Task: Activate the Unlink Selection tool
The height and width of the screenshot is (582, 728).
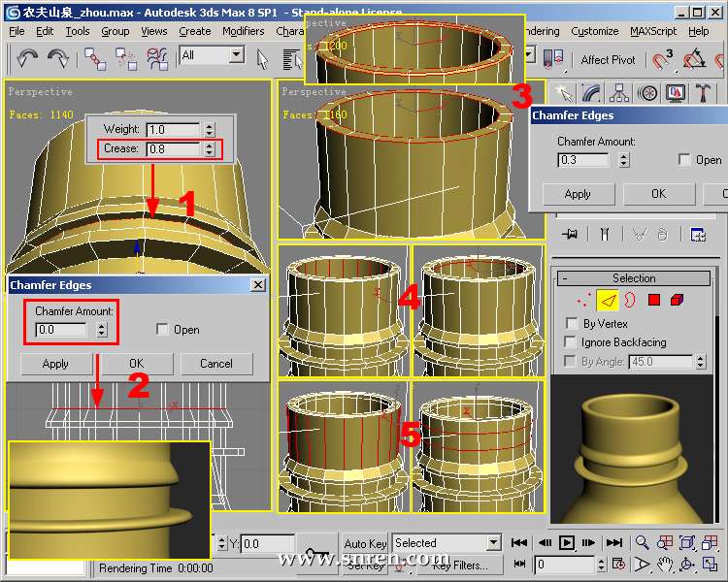Action: click(126, 59)
